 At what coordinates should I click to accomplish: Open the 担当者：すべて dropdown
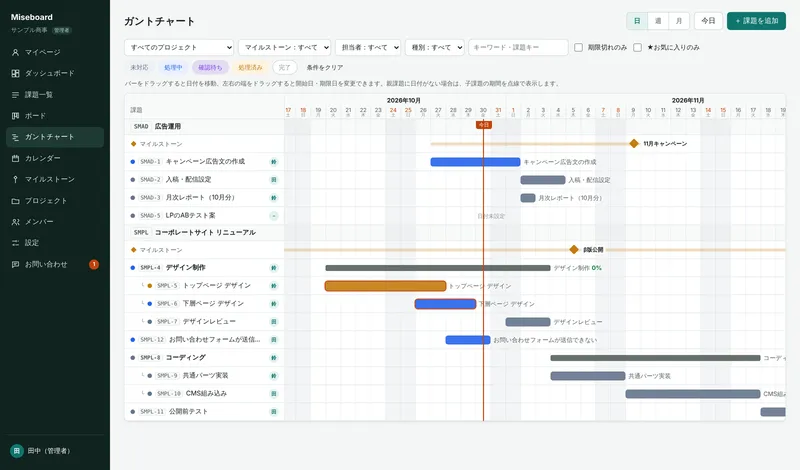coord(368,47)
